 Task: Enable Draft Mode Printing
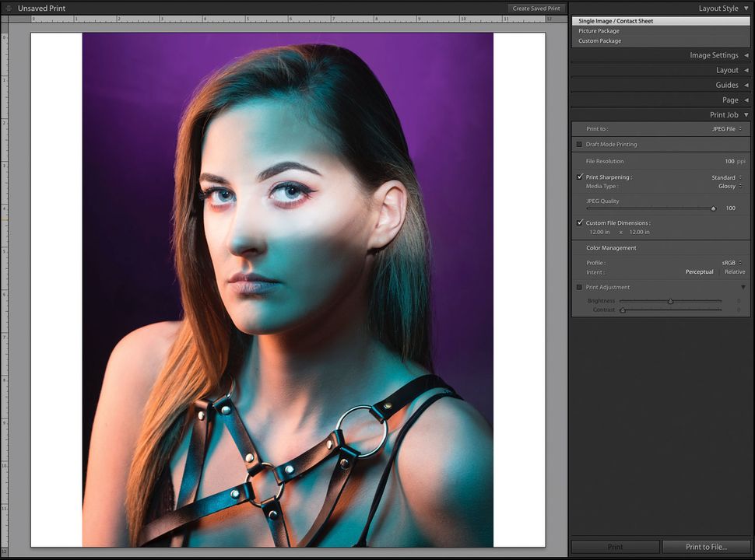[x=579, y=144]
